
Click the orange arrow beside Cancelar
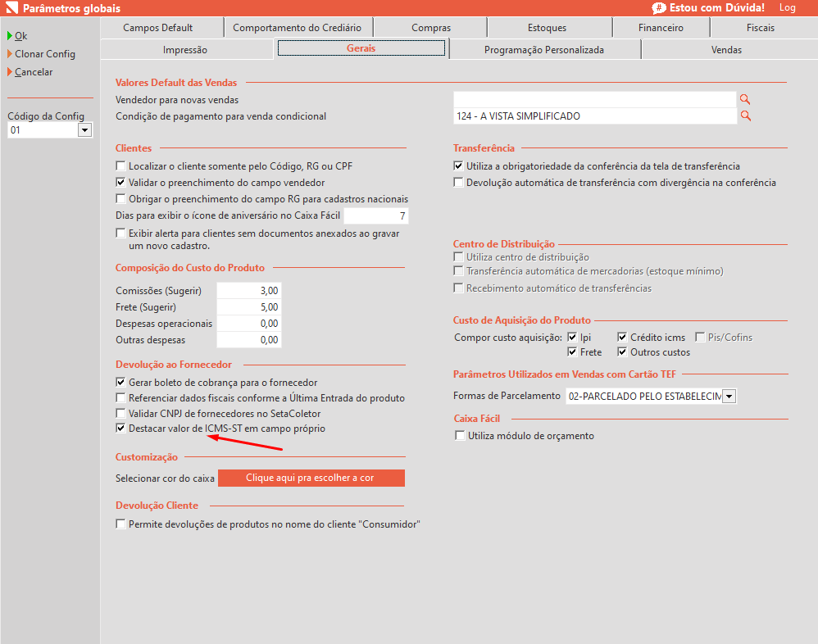pos(10,72)
